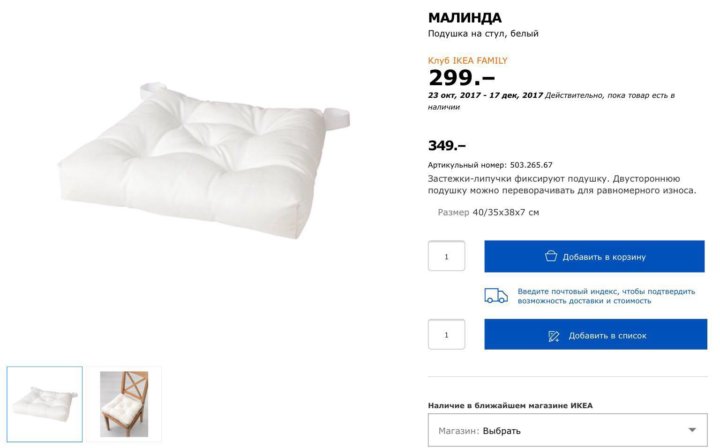
Task: Click the Размер 40/35x38x7 см size option
Action: (x=488, y=213)
